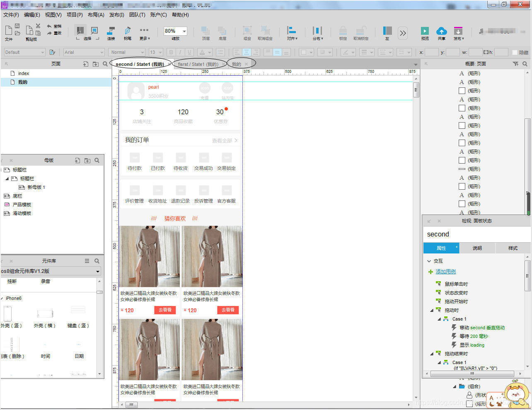Click the add page icon in 页面 panel
Screen dimensions: 532x410
[x=86, y=64]
